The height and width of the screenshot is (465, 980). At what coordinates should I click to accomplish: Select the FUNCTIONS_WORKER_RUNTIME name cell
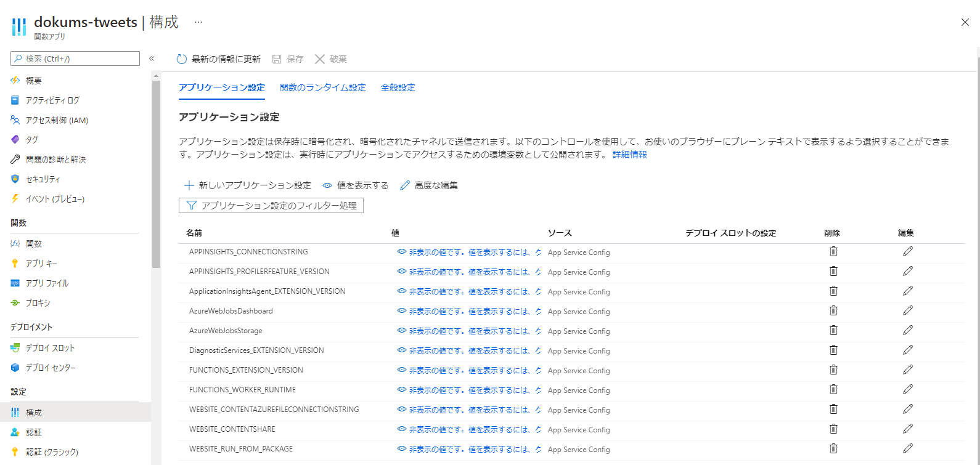[242, 390]
